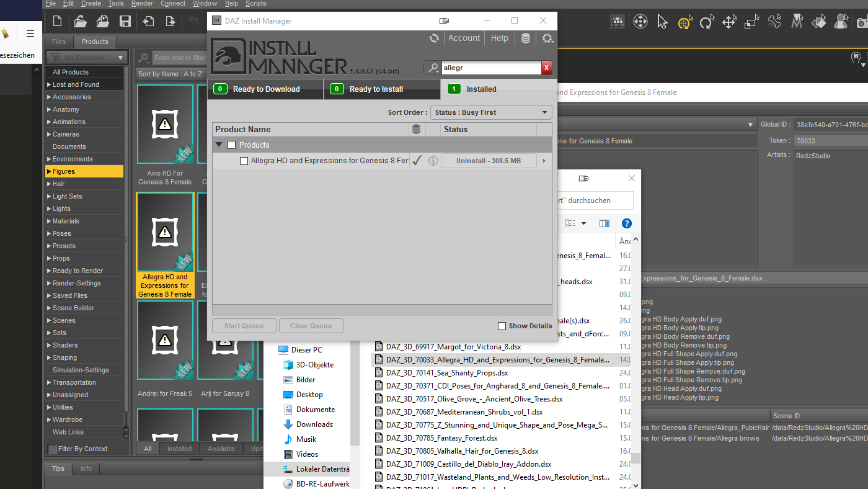
Task: Open the Help menu in Install Manager
Action: point(500,38)
